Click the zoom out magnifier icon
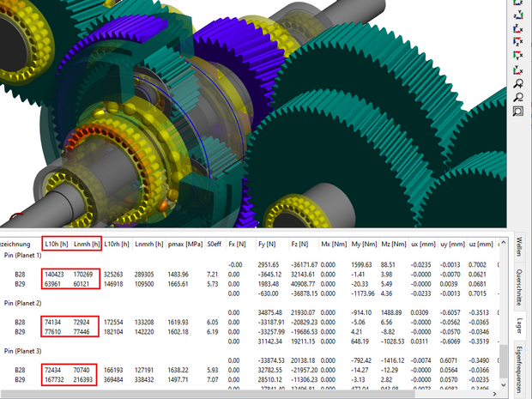532x399 pixels. (x=518, y=96)
